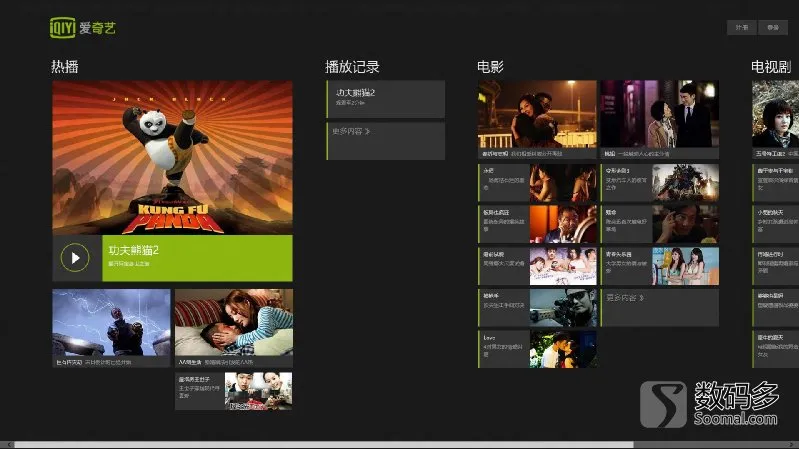Open the Kung Fu Panda poster
Image resolution: width=799 pixels, height=449 pixels.
point(173,157)
